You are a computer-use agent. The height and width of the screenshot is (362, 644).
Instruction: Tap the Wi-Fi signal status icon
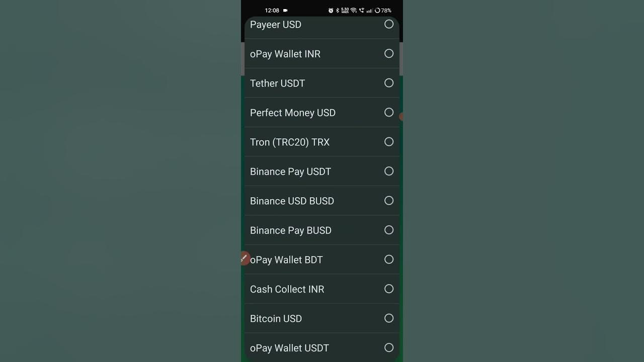point(353,11)
